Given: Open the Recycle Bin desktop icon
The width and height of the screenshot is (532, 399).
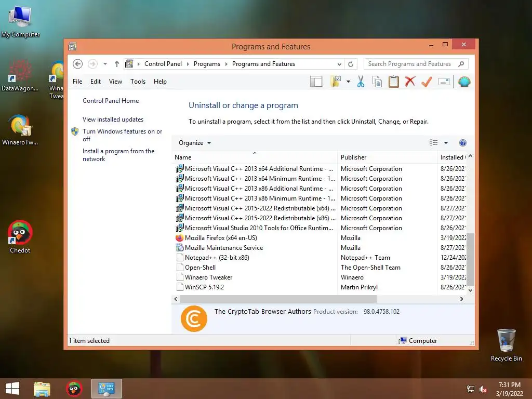Looking at the screenshot, I should 506,345.
